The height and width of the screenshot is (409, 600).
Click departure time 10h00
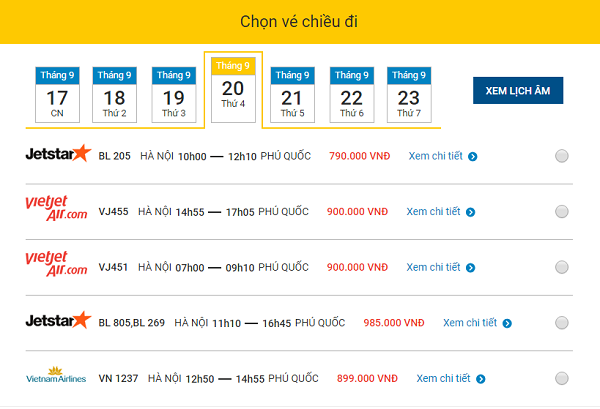[x=192, y=156]
